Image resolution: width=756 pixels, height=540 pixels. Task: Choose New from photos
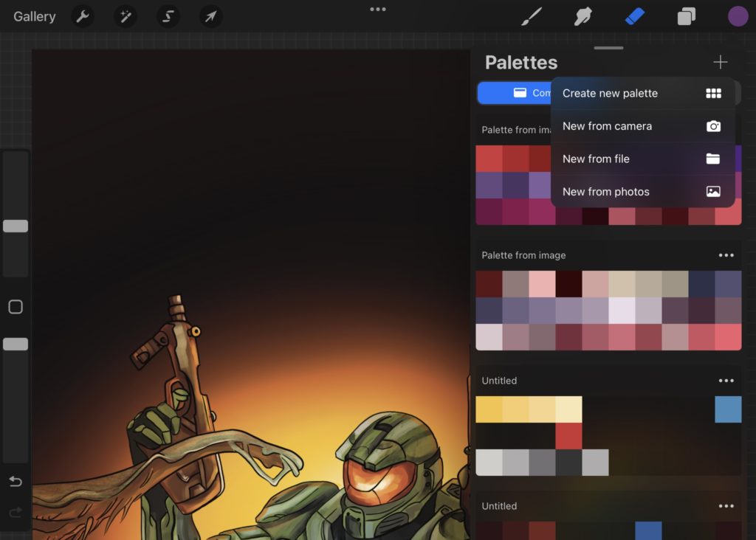[643, 192]
